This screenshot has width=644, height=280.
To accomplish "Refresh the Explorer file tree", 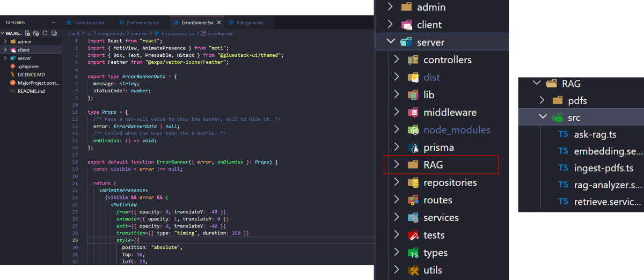I will [45, 33].
